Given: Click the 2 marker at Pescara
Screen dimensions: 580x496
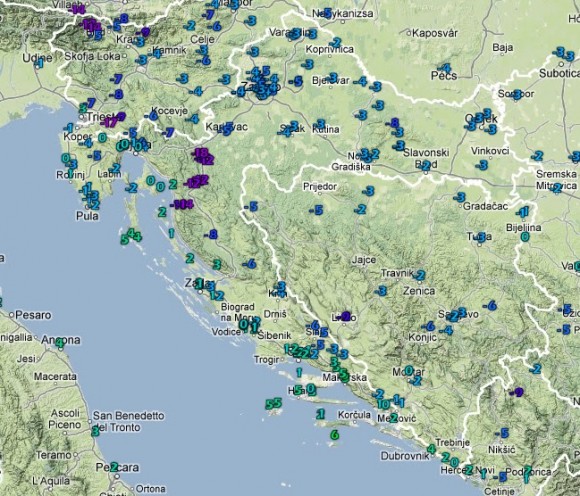Looking at the screenshot, I should point(114,467).
